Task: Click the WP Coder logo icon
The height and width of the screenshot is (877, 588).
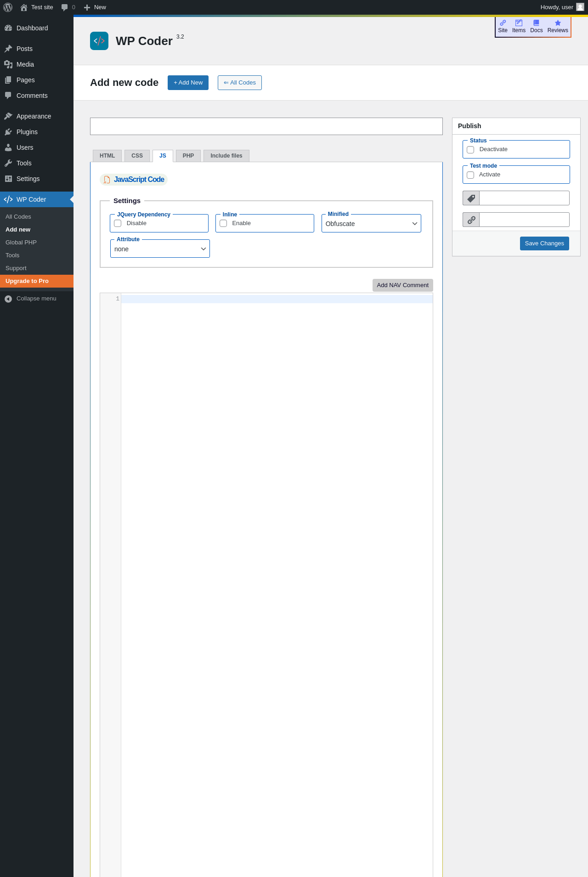Action: 99,41
